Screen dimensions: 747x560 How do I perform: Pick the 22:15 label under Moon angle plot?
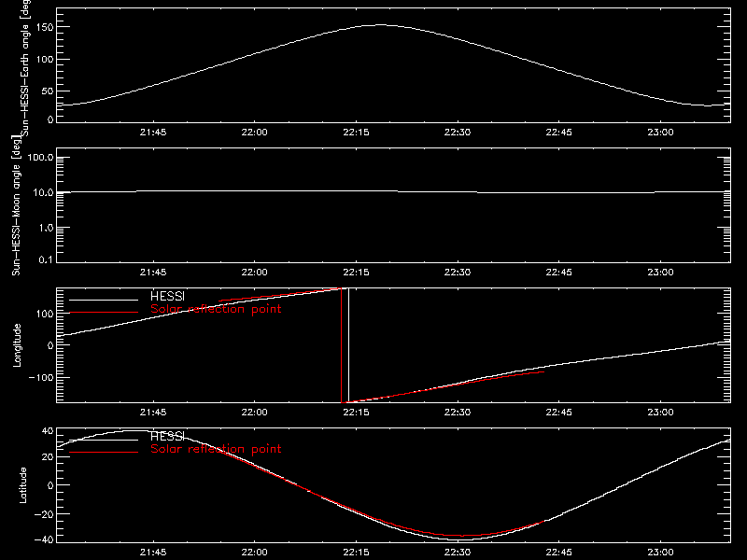tap(356, 273)
